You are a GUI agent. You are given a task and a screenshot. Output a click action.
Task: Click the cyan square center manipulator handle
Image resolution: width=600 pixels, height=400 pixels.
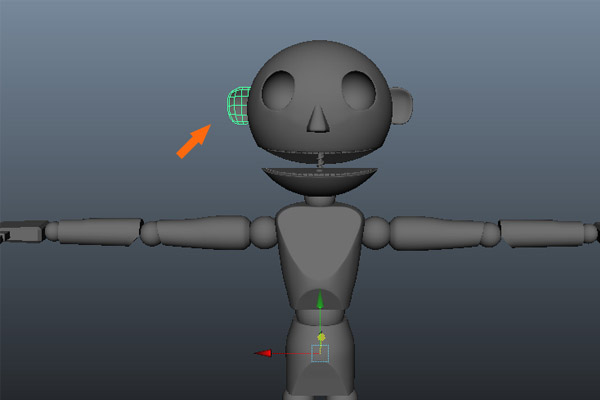[320, 353]
